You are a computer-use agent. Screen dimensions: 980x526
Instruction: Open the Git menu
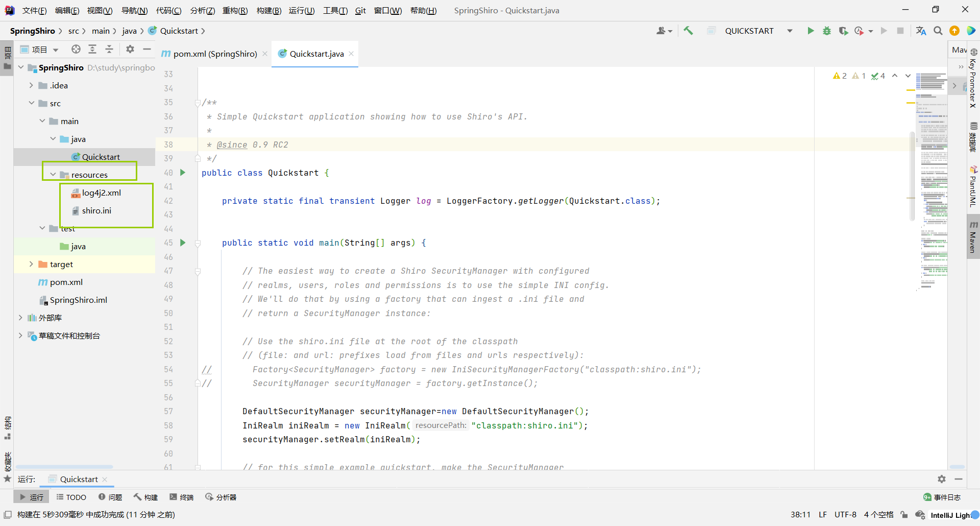[x=360, y=10]
